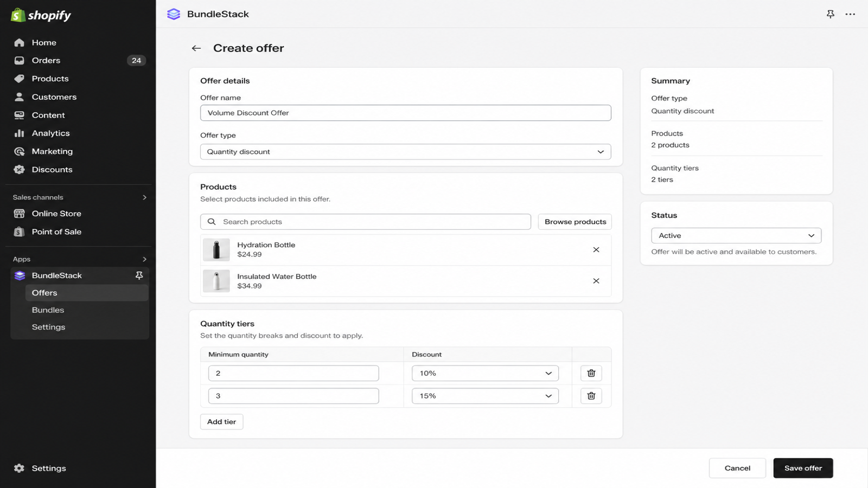The width and height of the screenshot is (868, 488).
Task: Click the Home icon in sidebar
Action: click(20, 42)
